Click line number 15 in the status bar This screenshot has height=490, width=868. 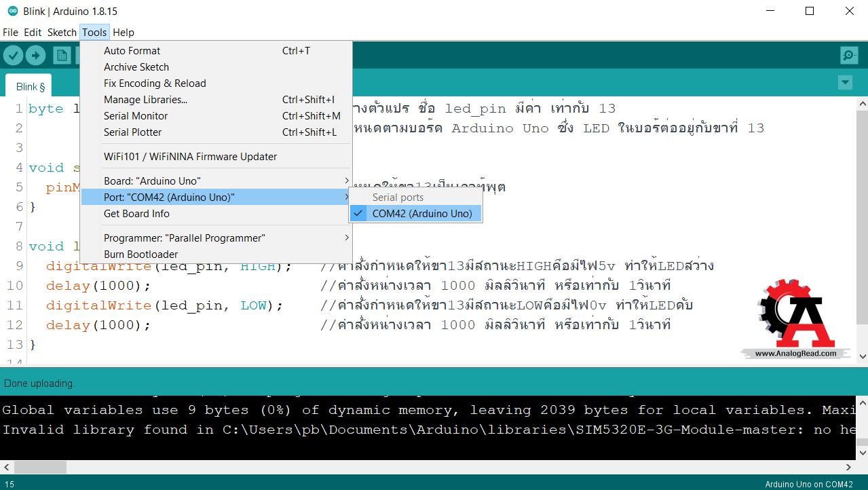pyautogui.click(x=10, y=484)
